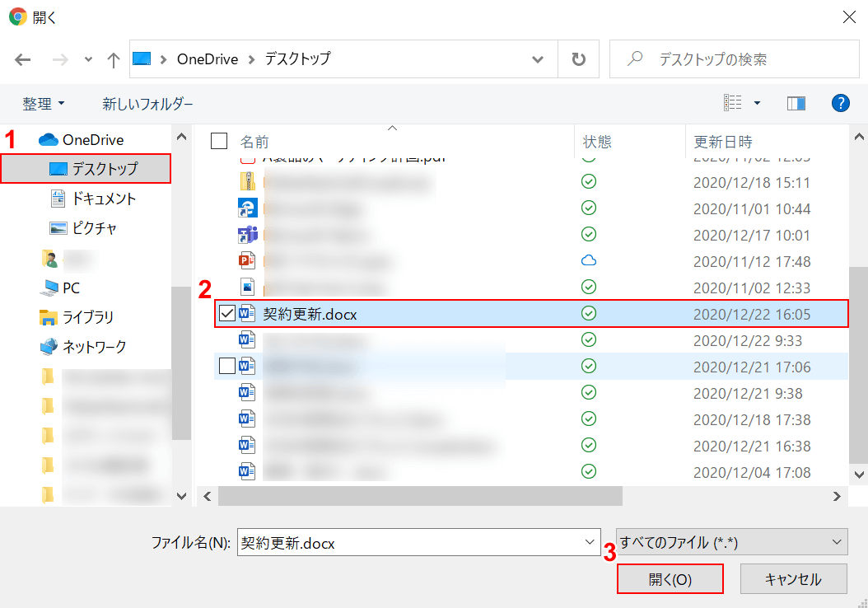Click 新しいフォルダー button

coord(147,104)
